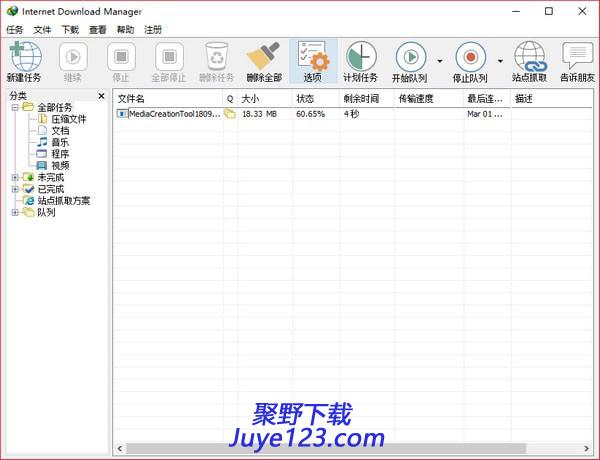The image size is (600, 460).
Task: Collapse the 全部任务 tree node
Action: click(x=15, y=108)
